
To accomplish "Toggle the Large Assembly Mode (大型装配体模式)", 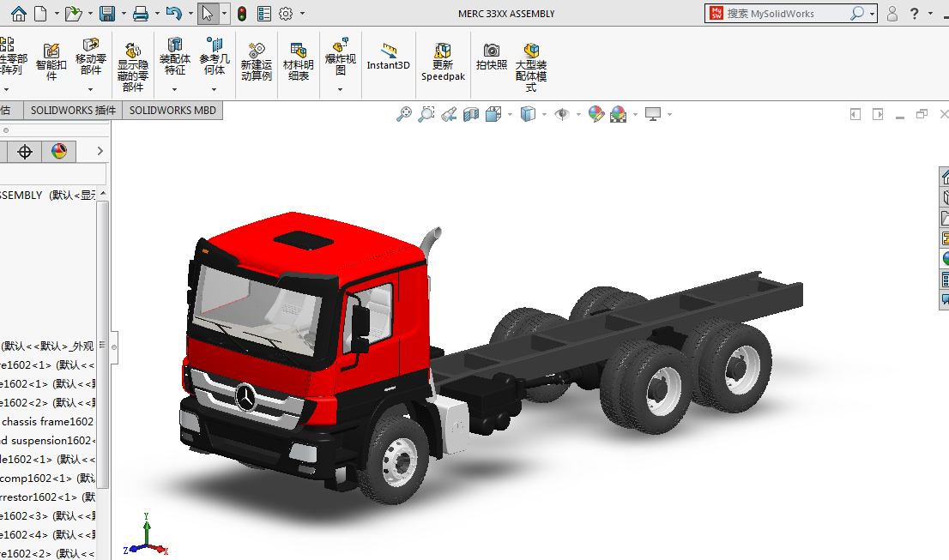I will tap(530, 63).
